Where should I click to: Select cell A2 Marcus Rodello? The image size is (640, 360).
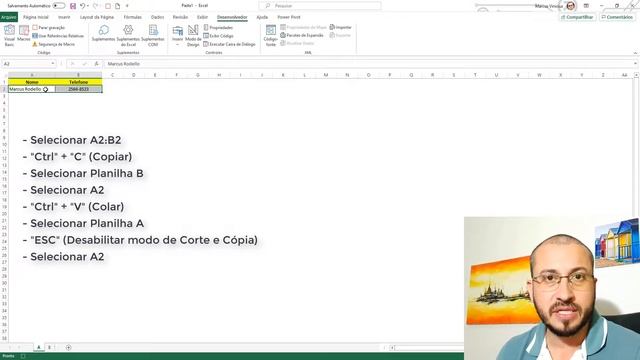(31, 89)
